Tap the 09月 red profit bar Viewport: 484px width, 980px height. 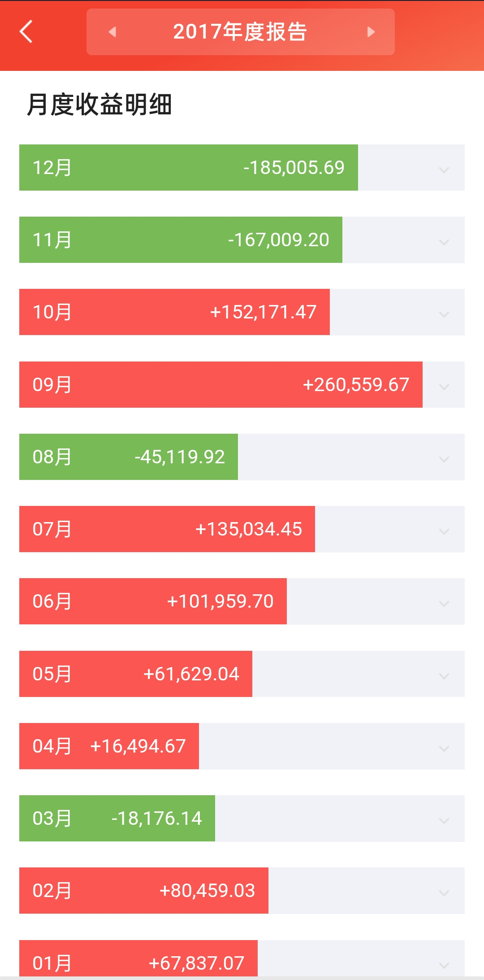[220, 385]
